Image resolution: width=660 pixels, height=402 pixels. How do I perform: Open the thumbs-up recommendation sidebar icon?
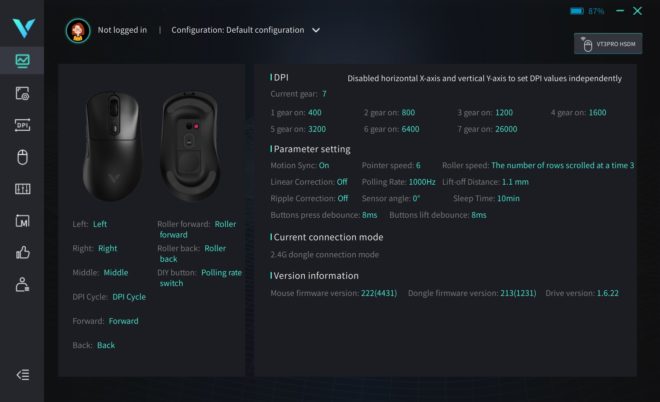point(22,253)
